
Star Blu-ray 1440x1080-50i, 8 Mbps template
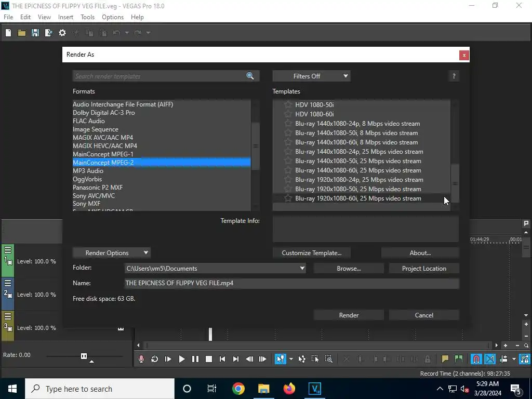288,132
